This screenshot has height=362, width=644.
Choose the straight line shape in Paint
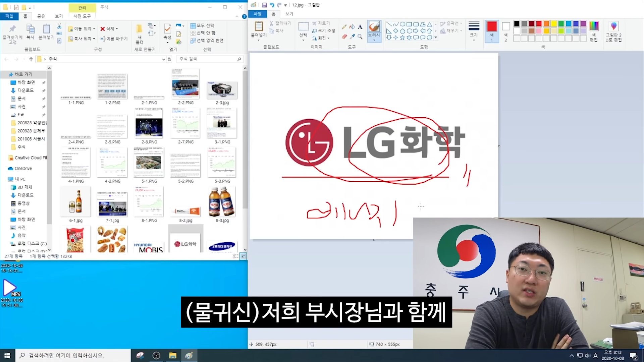tap(389, 24)
